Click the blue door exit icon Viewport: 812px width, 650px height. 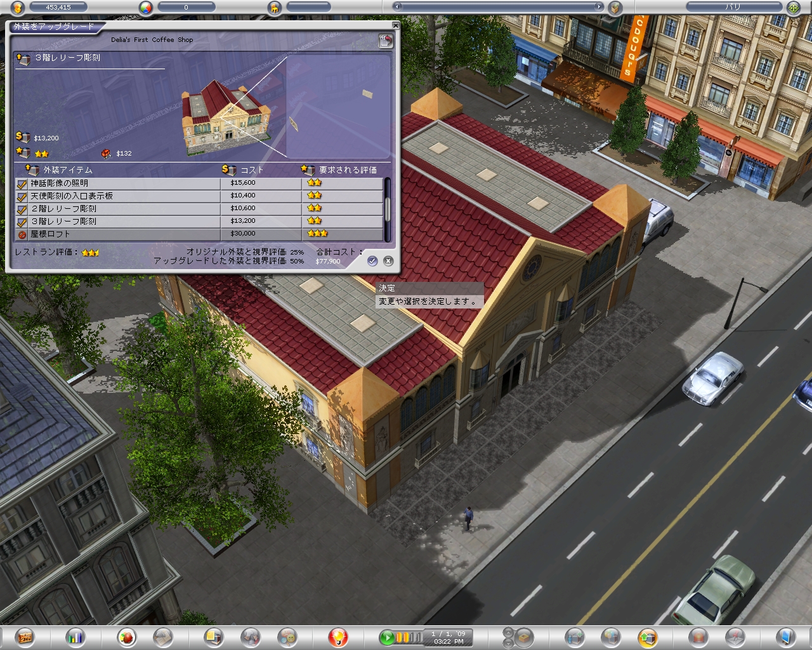[786, 637]
